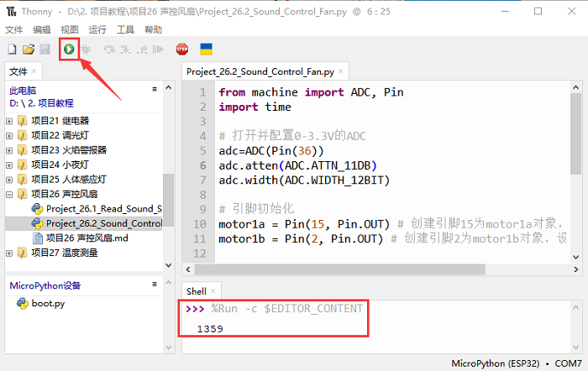The height and width of the screenshot is (371, 588).
Task: Click the Step over debug icon
Action: (x=108, y=50)
